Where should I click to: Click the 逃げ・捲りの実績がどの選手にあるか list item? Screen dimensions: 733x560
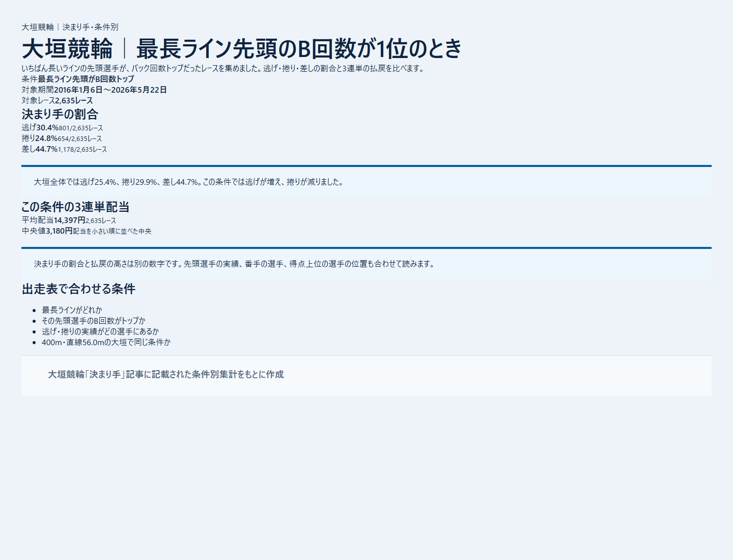[x=100, y=331]
